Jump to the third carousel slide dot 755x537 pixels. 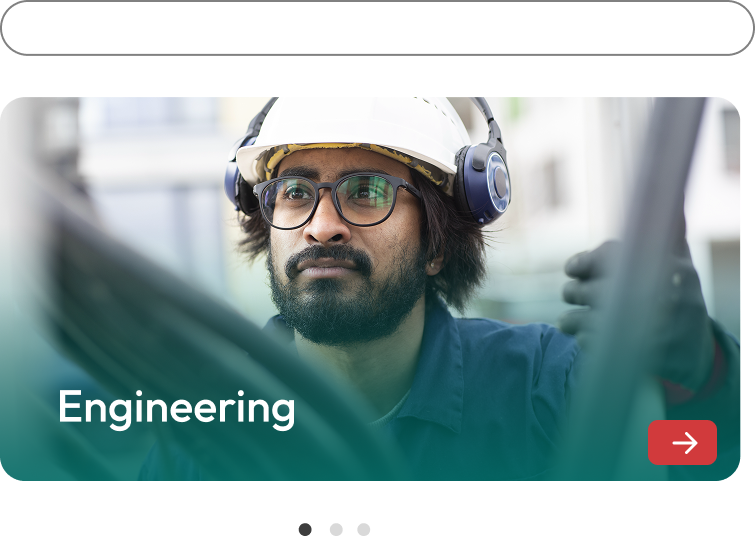[364, 529]
